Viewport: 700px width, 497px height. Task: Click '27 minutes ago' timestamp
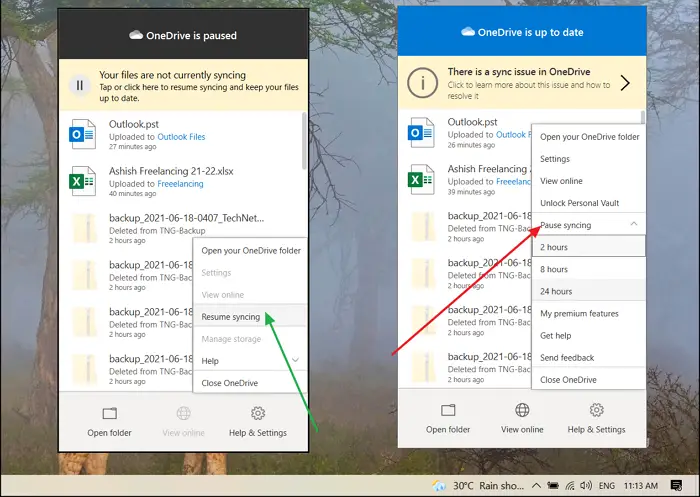[x=133, y=146]
